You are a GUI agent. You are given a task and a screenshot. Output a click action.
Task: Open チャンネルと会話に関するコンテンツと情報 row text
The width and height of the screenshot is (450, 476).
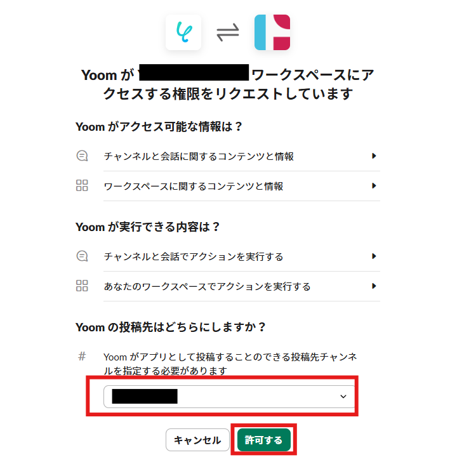coord(199,156)
